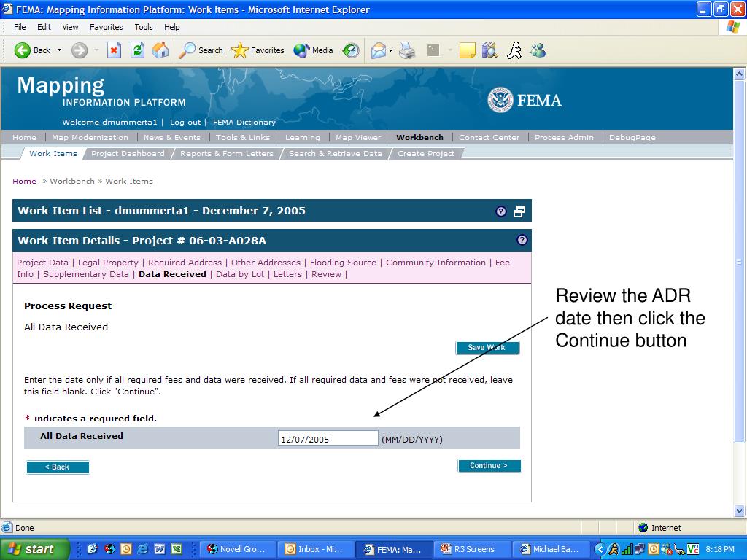Click the Refresh page icon
The height and width of the screenshot is (560, 747).
(x=137, y=50)
